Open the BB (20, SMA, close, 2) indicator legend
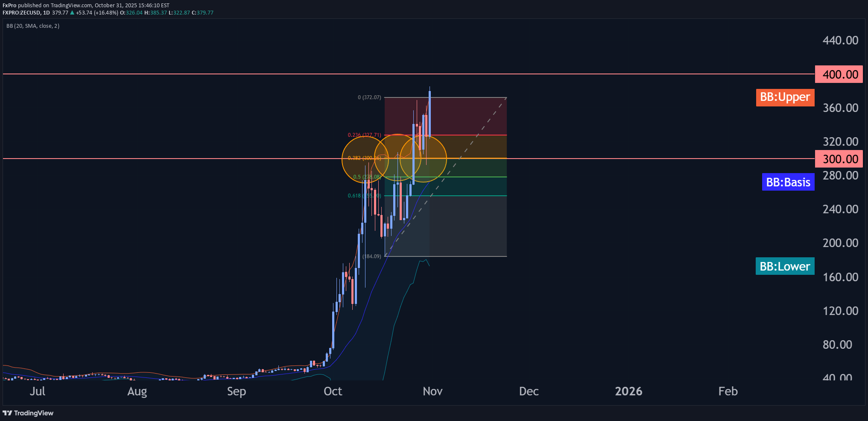 (x=33, y=26)
